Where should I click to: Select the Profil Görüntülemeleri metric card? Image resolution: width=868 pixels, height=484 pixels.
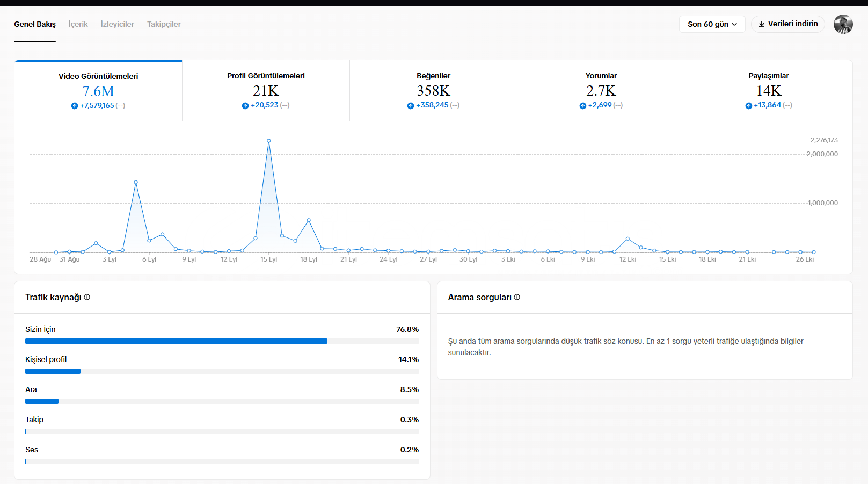click(266, 90)
